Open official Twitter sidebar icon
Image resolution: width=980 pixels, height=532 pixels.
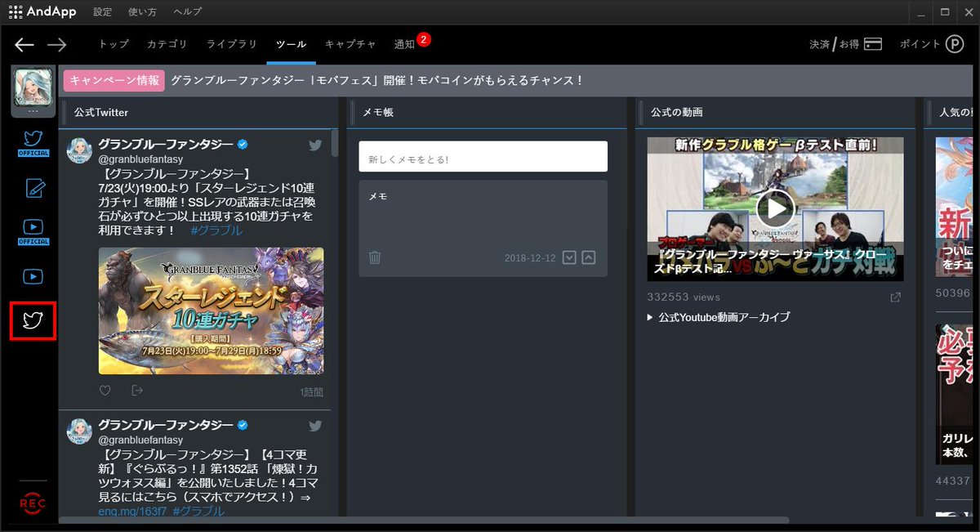(x=33, y=143)
